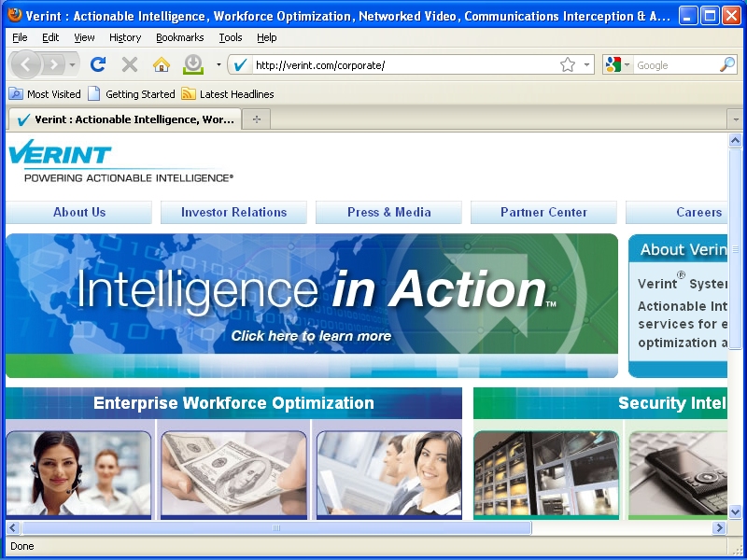
Task: Open the Most Visited bookmarks folder
Action: click(x=45, y=94)
